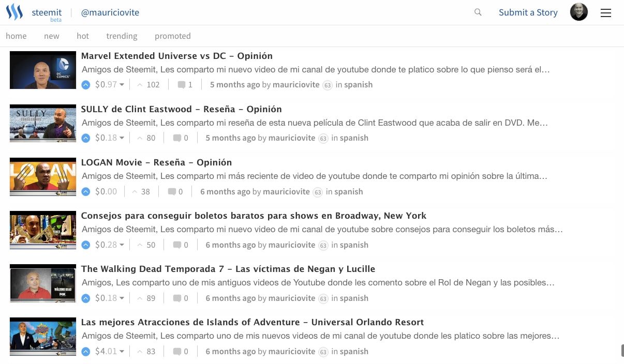Go to the home tab
Viewport: 624px width, 364px height.
tap(16, 36)
